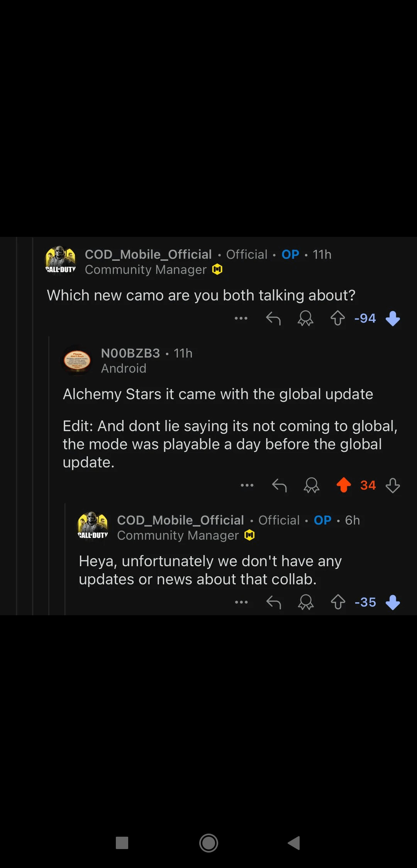Give award to 'Heya, unfortunately' comment
The height and width of the screenshot is (868, 417).
click(306, 602)
